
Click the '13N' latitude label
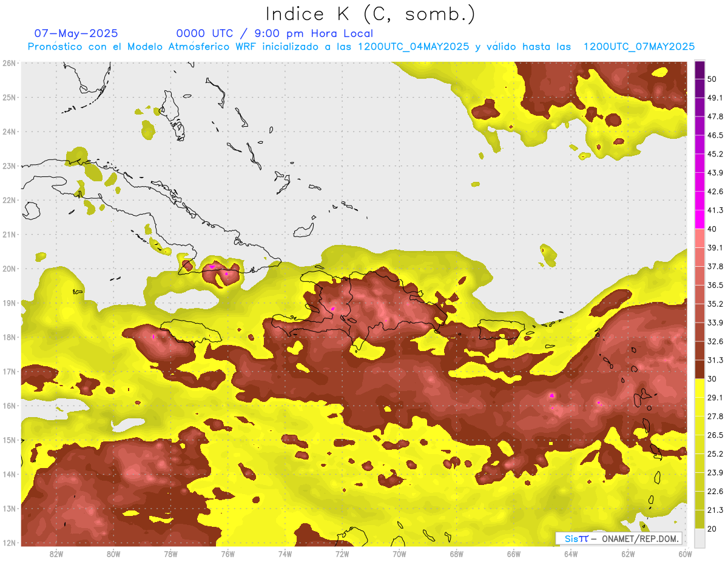pyautogui.click(x=9, y=508)
